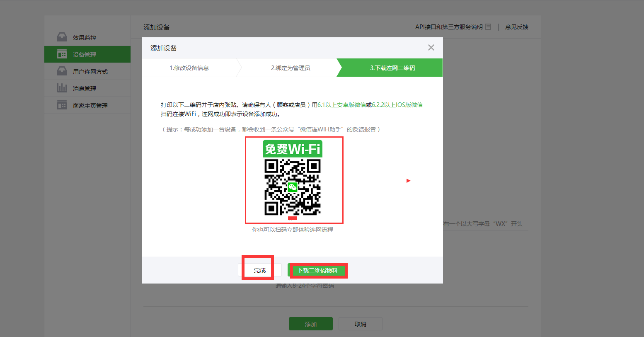Click the 取消 button on the background page
This screenshot has width=644, height=337.
pyautogui.click(x=361, y=324)
